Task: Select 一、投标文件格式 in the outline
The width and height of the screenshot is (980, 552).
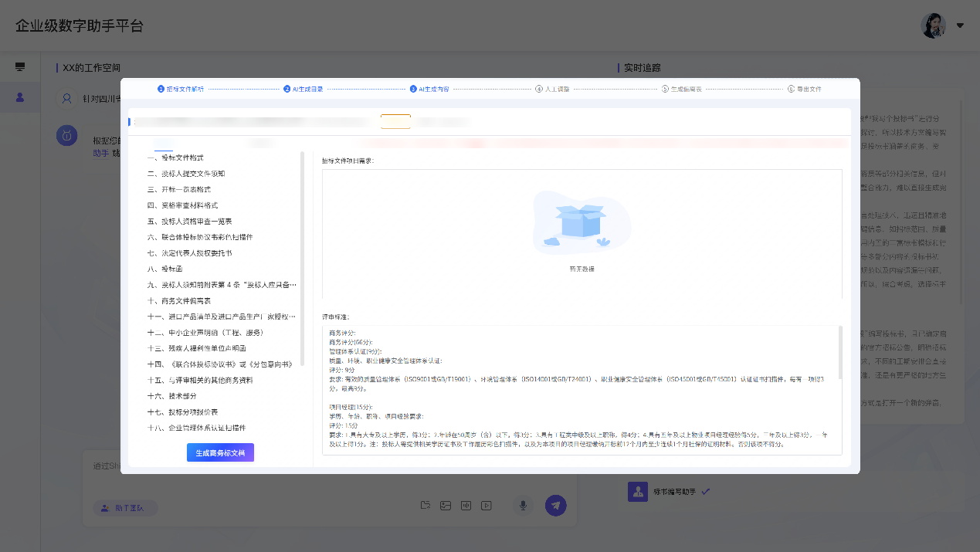Action: pyautogui.click(x=175, y=157)
